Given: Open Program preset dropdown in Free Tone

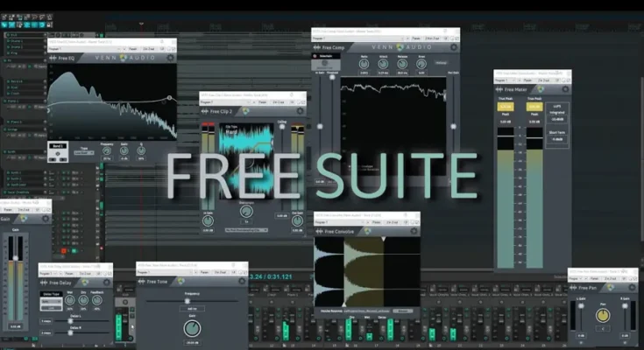Looking at the screenshot, I should coord(165,272).
